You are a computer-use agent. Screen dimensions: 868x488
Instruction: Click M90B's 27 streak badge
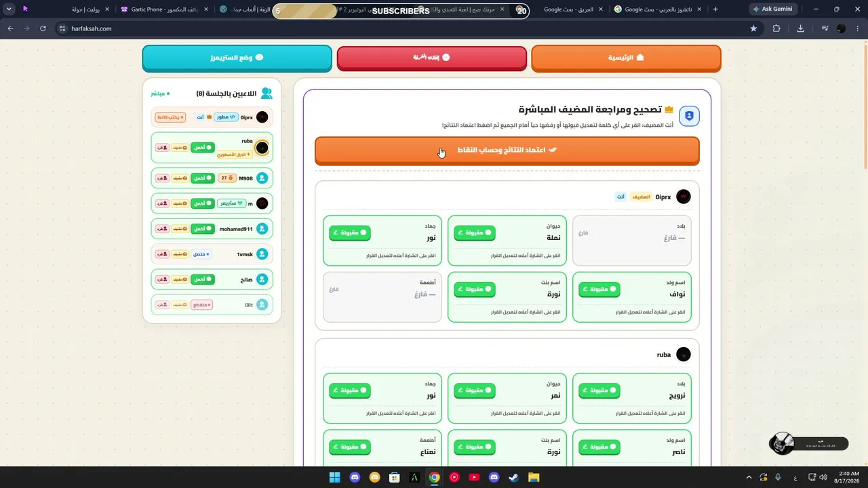[226, 178]
